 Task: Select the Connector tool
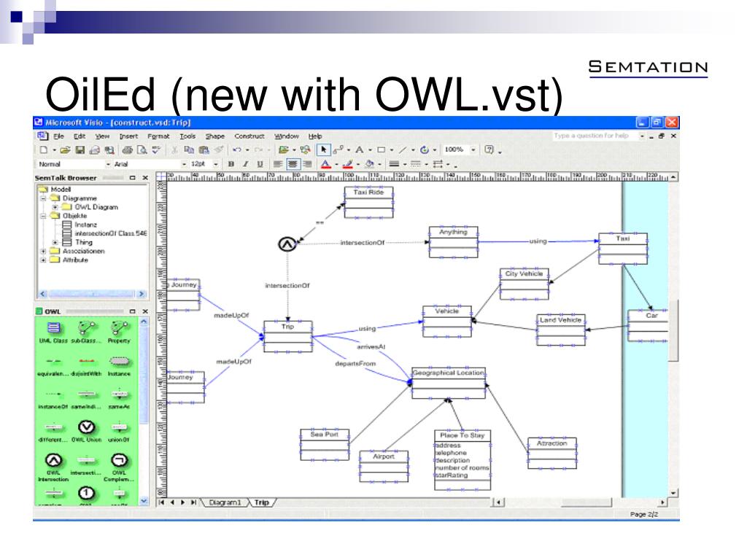click(x=338, y=150)
